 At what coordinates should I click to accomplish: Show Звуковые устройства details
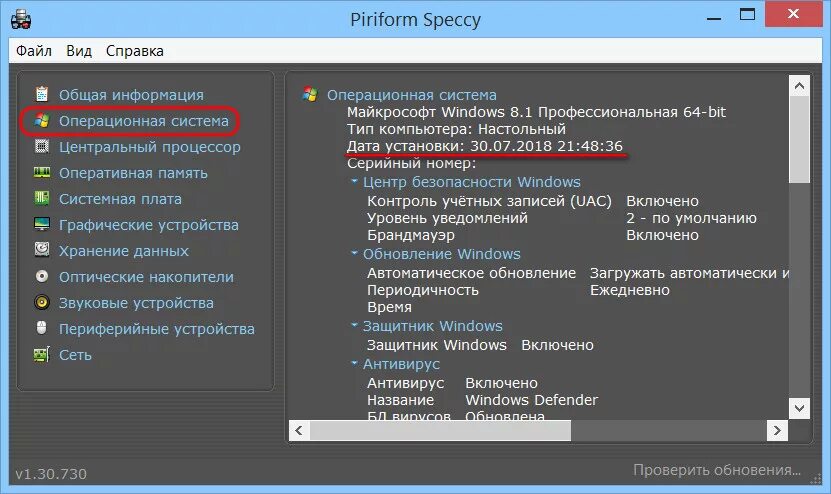coord(136,303)
